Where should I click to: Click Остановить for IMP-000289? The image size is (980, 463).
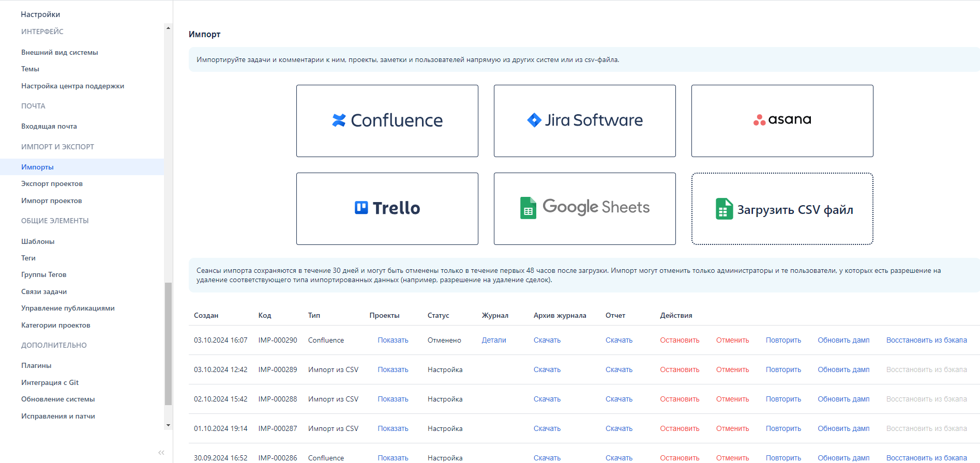click(x=680, y=369)
